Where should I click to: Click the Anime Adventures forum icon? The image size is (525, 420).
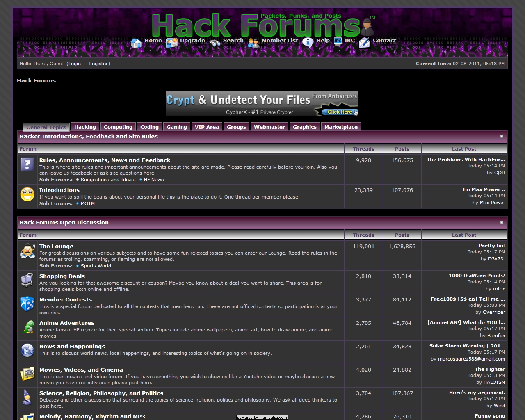27,327
